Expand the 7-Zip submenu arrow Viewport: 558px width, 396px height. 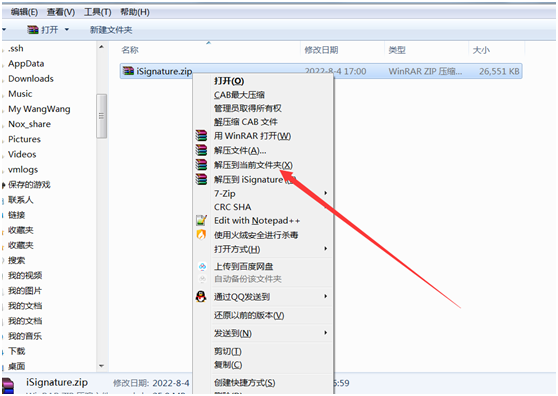tap(325, 193)
